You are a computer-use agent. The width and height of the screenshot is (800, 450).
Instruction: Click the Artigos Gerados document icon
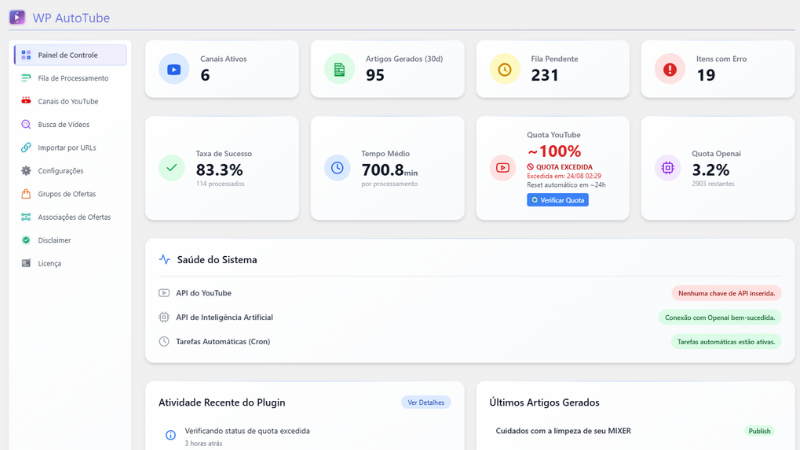point(339,69)
